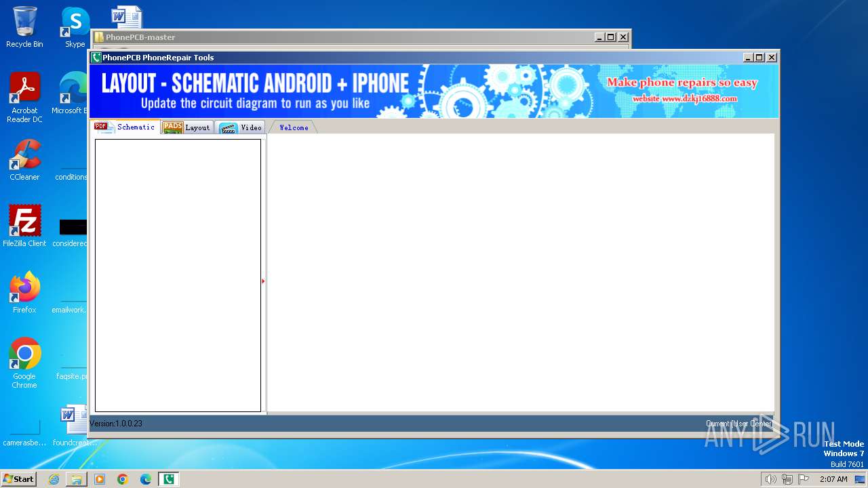
Task: Click the Version 1.0.0.23 status text
Action: [x=116, y=424]
